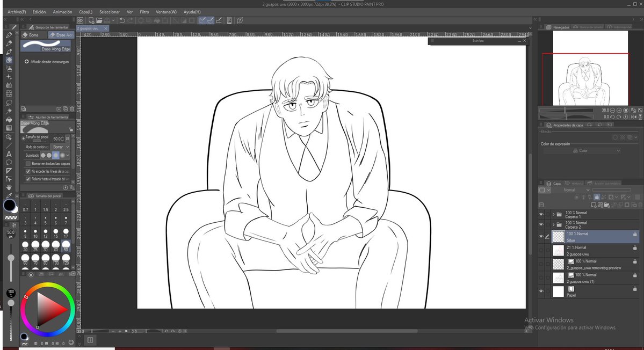Open Modo de combinación Borrar dropdown
Viewport: 644px width, 350px height.
point(61,147)
